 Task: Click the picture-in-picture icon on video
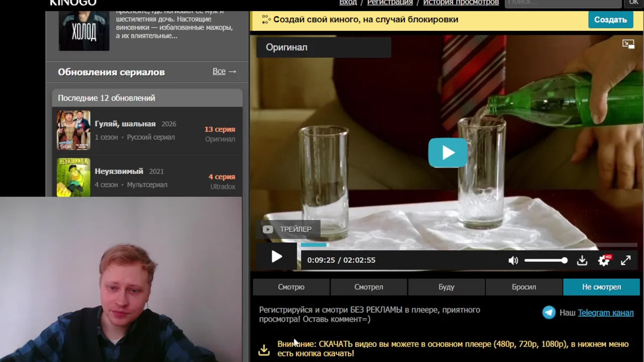click(628, 44)
